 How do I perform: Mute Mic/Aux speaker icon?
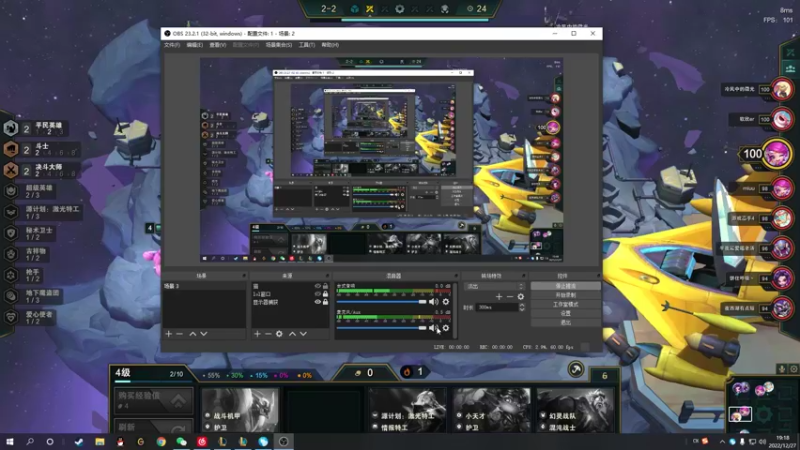tap(433, 328)
